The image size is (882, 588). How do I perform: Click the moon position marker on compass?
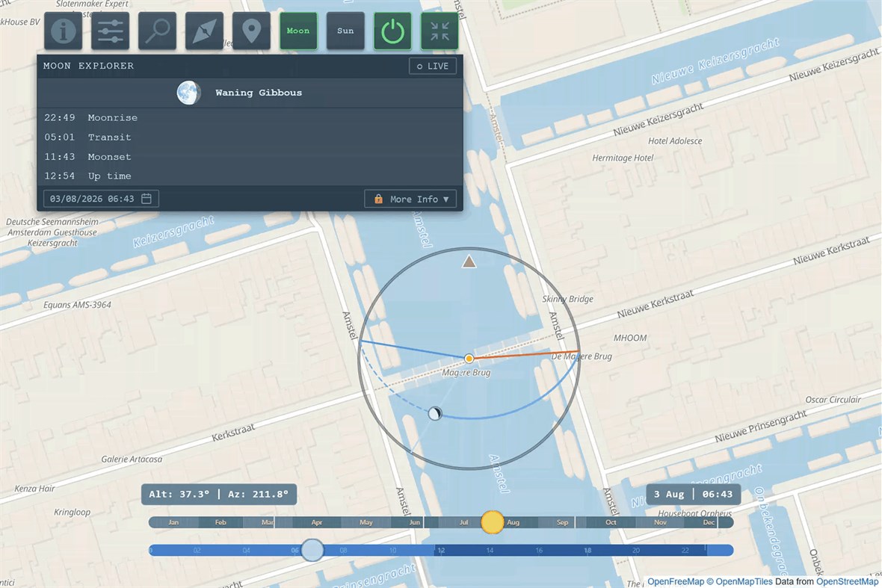coord(435,414)
